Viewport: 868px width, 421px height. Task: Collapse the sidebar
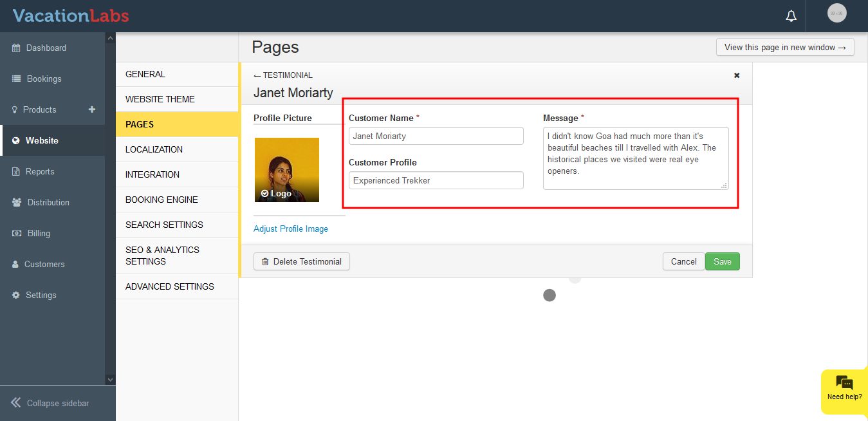point(50,403)
